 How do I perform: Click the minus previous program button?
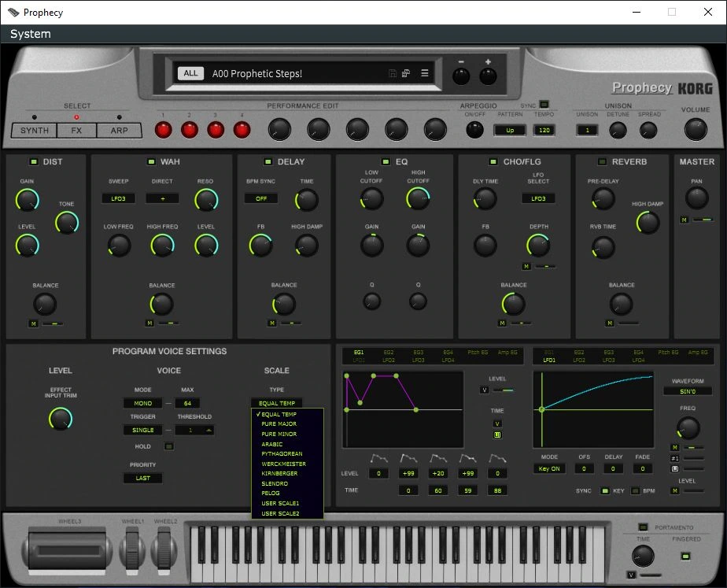(461, 76)
